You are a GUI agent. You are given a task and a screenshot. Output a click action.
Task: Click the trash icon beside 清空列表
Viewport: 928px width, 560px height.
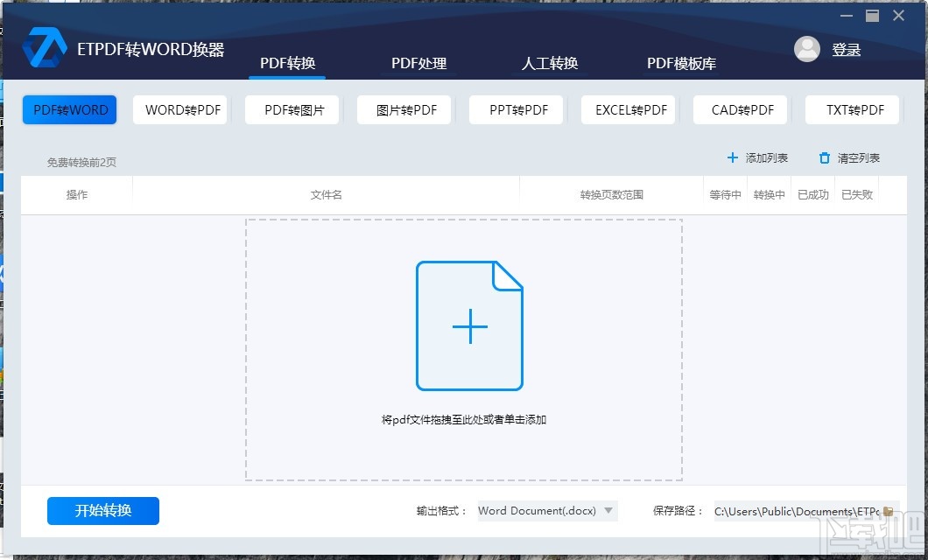point(825,157)
